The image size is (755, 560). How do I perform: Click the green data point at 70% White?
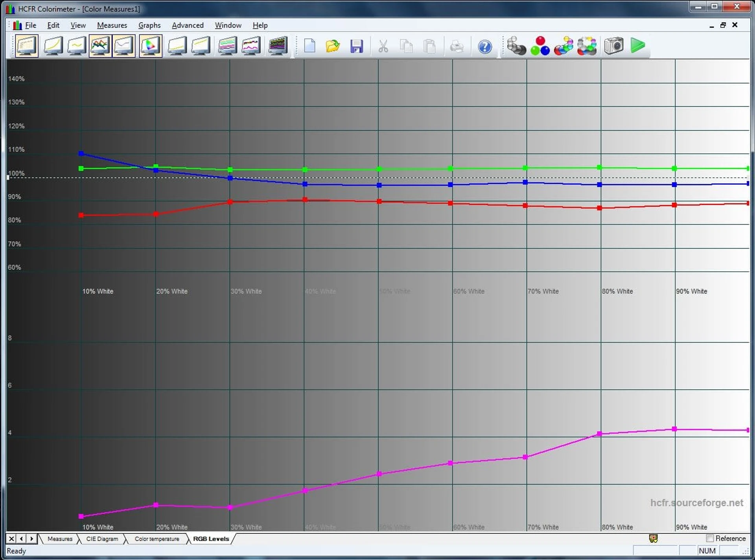tap(525, 168)
